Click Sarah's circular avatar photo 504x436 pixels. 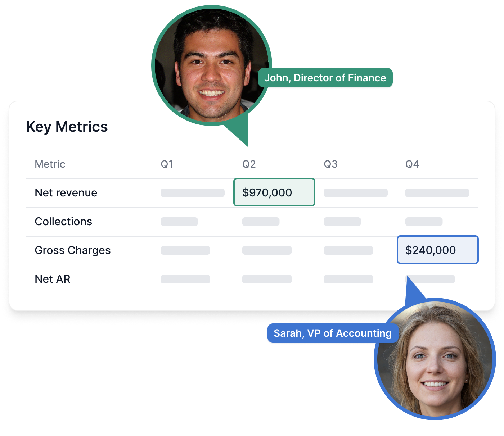tap(435, 359)
